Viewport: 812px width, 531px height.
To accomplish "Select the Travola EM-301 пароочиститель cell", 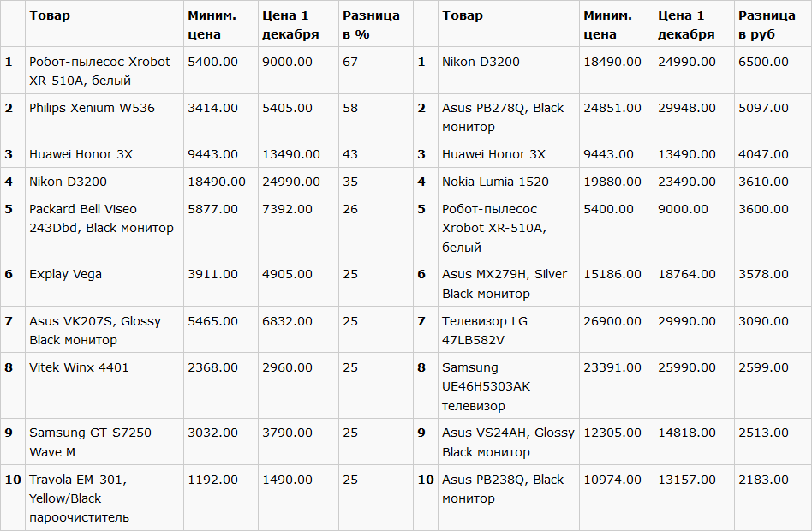I will [78, 498].
